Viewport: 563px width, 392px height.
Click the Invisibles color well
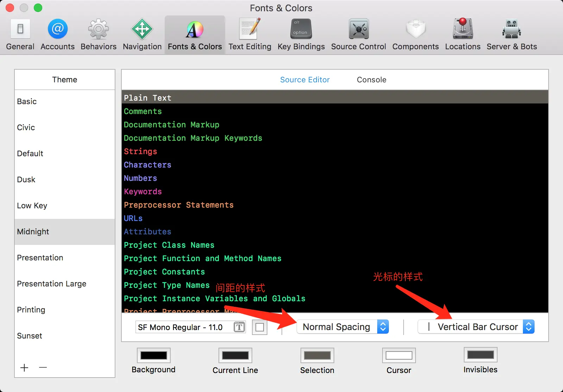pyautogui.click(x=481, y=355)
